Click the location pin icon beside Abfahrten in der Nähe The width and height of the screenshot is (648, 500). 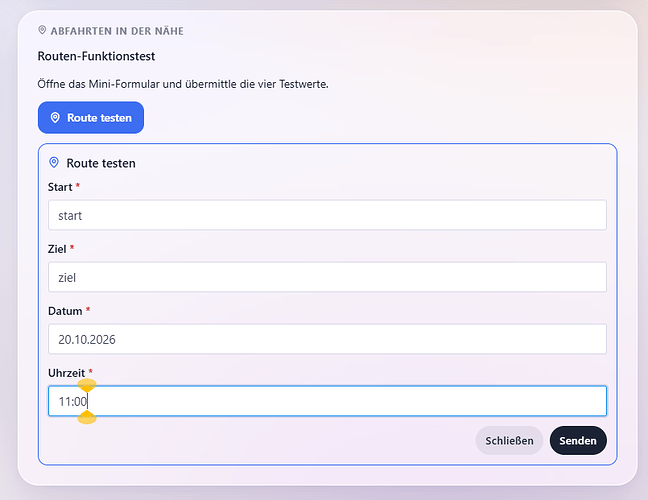tap(42, 30)
